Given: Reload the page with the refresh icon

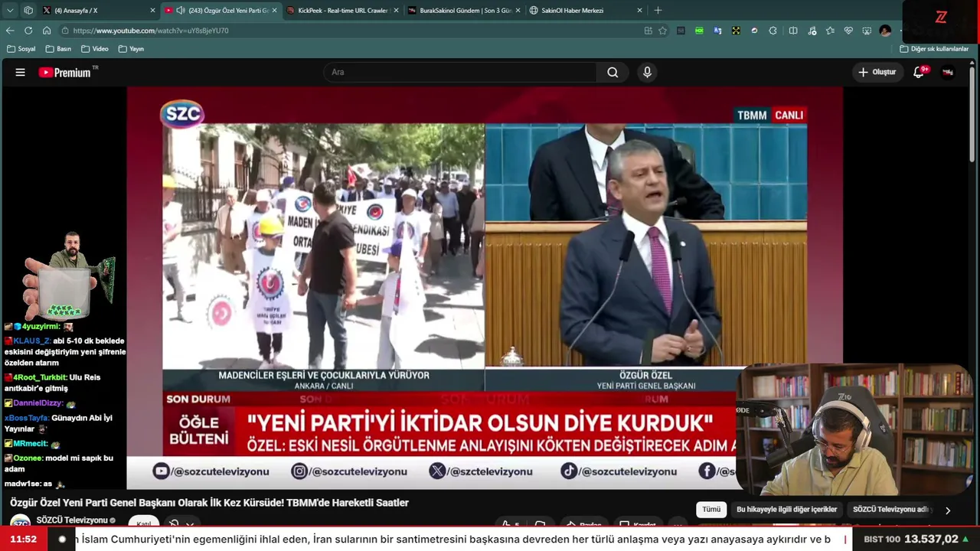Looking at the screenshot, I should (28, 31).
